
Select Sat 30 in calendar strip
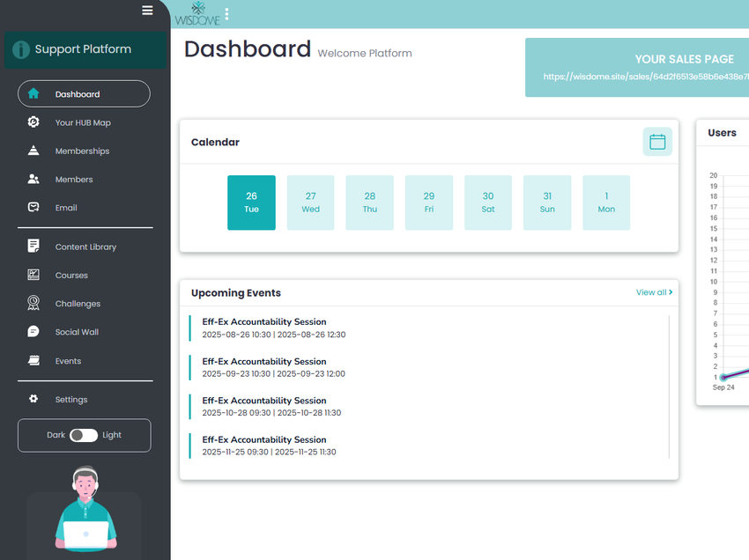point(488,203)
